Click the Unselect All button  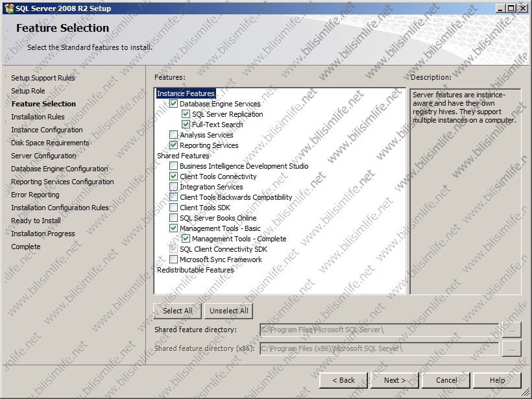[228, 311]
